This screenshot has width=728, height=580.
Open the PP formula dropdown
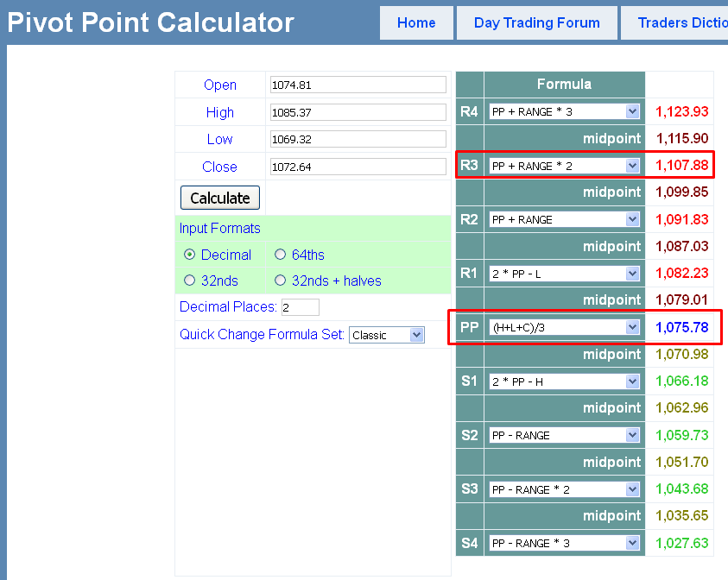click(564, 327)
